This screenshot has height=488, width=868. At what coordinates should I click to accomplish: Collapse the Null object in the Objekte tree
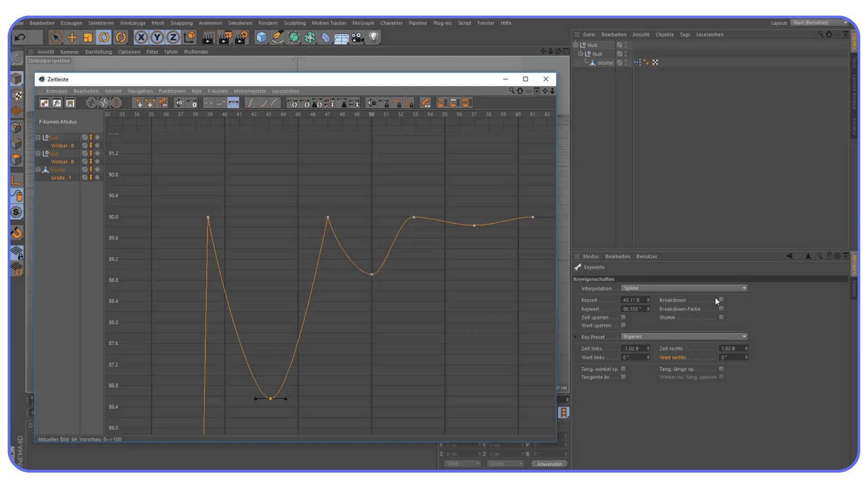(x=575, y=45)
